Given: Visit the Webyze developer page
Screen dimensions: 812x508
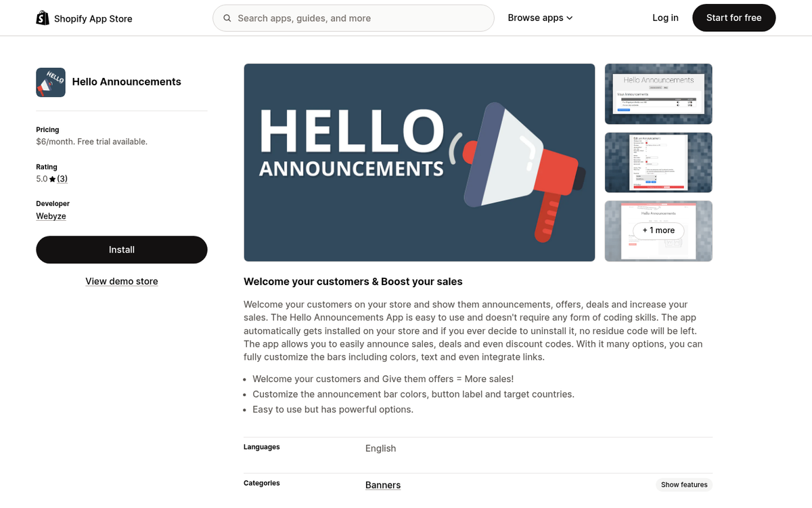Looking at the screenshot, I should 51,215.
